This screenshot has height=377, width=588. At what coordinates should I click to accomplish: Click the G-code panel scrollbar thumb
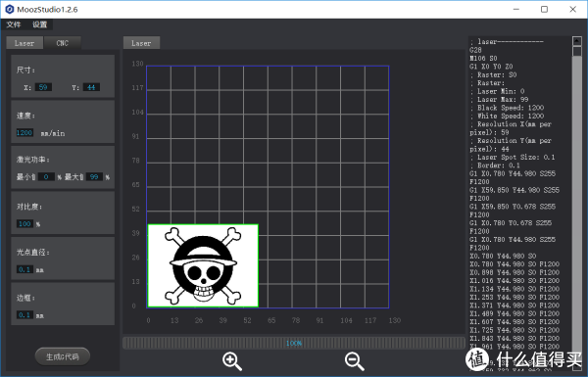[577, 51]
